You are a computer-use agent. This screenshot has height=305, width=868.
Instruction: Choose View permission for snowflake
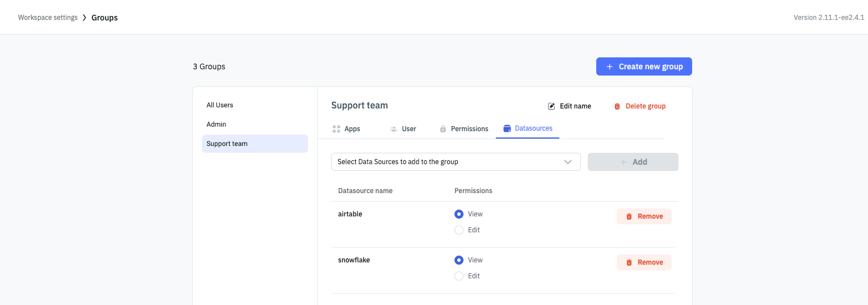click(x=459, y=260)
